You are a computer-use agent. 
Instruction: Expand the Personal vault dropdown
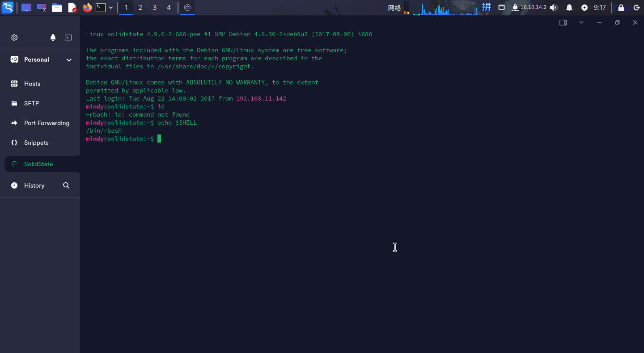[x=69, y=60]
